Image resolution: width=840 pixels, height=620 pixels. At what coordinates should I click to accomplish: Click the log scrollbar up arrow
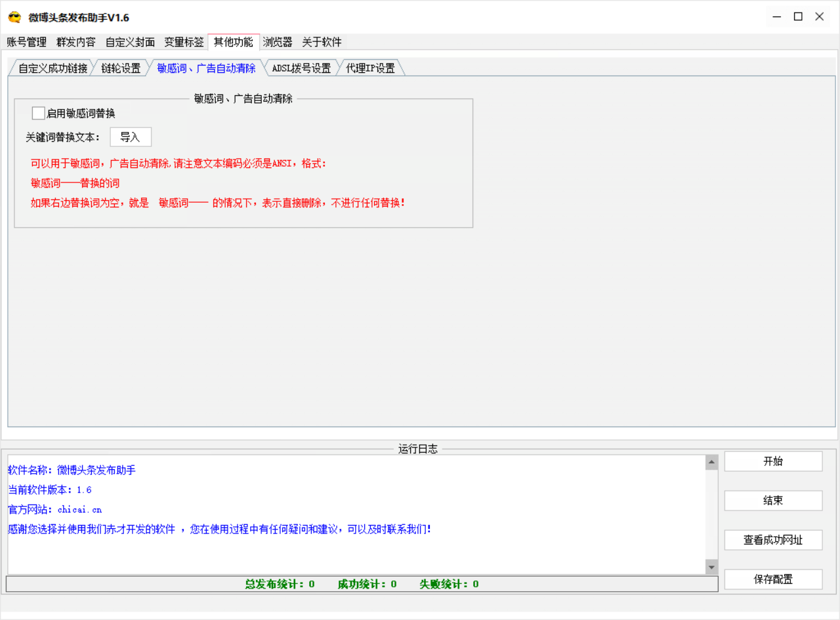[711, 463]
